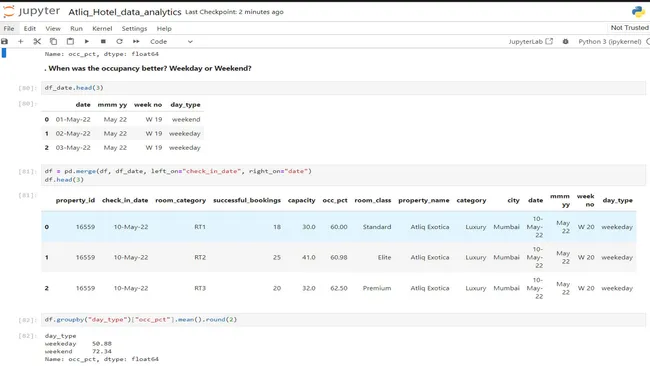This screenshot has width=650, height=366.
Task: Open the Edit menu
Action: (x=29, y=29)
